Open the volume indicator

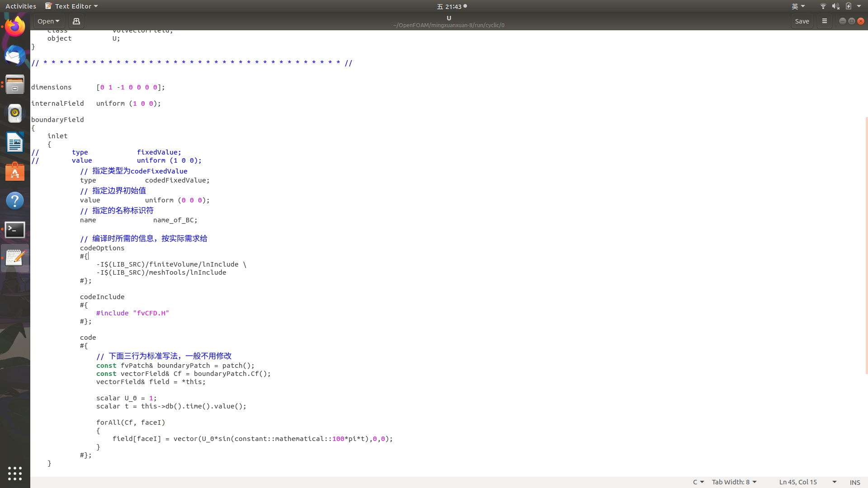(x=835, y=6)
